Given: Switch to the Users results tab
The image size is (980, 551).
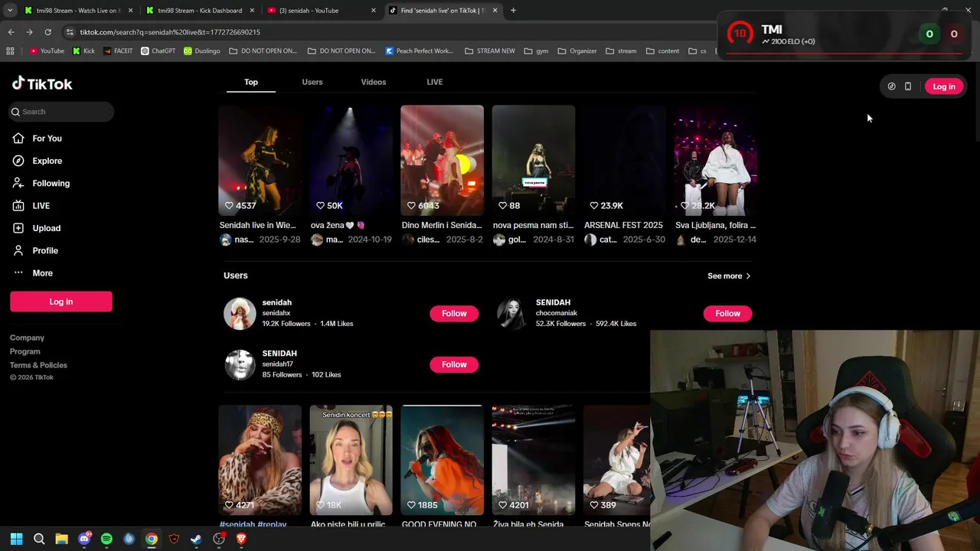Looking at the screenshot, I should 312,82.
